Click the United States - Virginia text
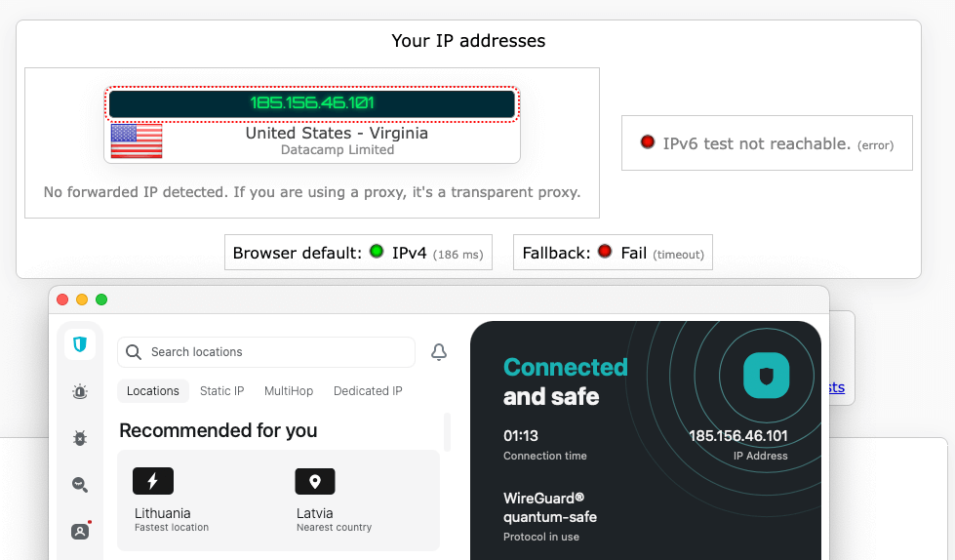This screenshot has height=560, width=955. tap(337, 133)
